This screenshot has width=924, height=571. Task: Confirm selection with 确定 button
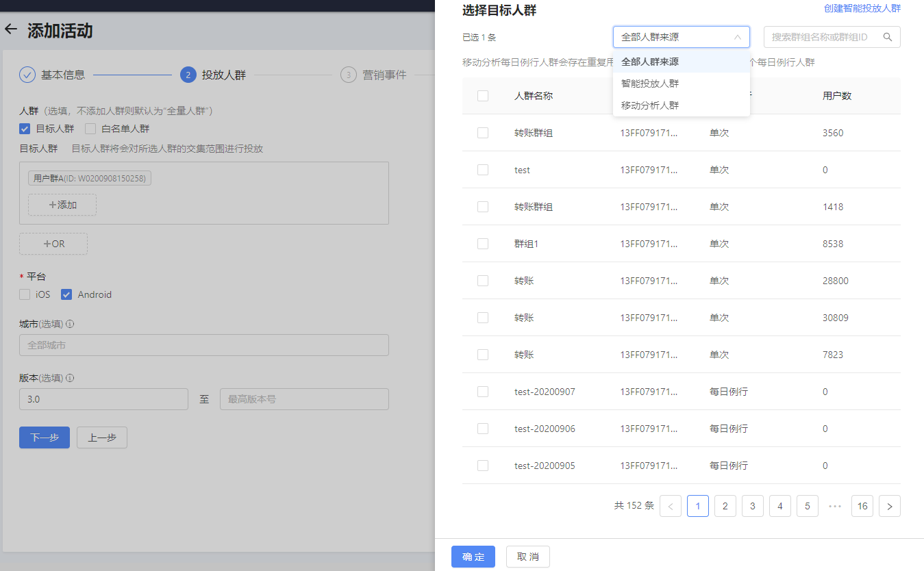coord(473,557)
